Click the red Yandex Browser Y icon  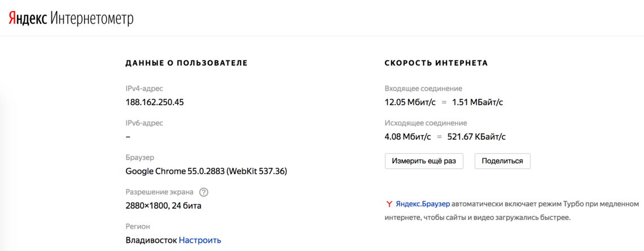[x=389, y=204]
